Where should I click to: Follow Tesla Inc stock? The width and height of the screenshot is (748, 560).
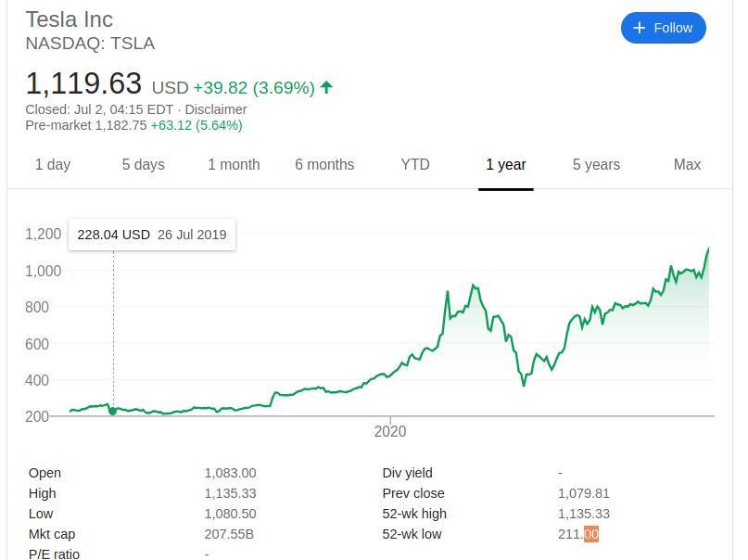[x=664, y=28]
